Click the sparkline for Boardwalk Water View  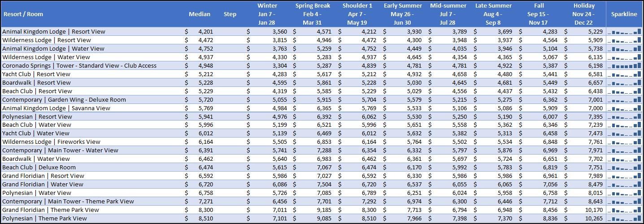pyautogui.click(x=624, y=159)
